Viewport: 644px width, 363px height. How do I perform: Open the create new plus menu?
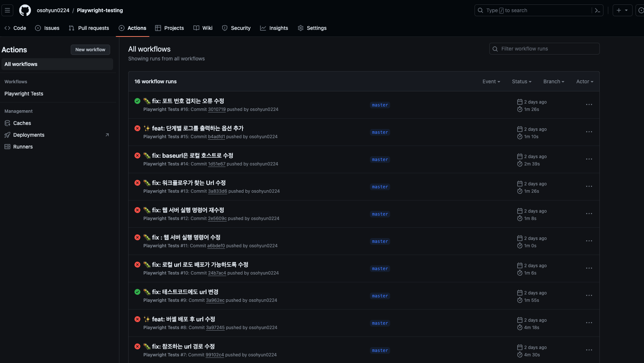pyautogui.click(x=622, y=10)
